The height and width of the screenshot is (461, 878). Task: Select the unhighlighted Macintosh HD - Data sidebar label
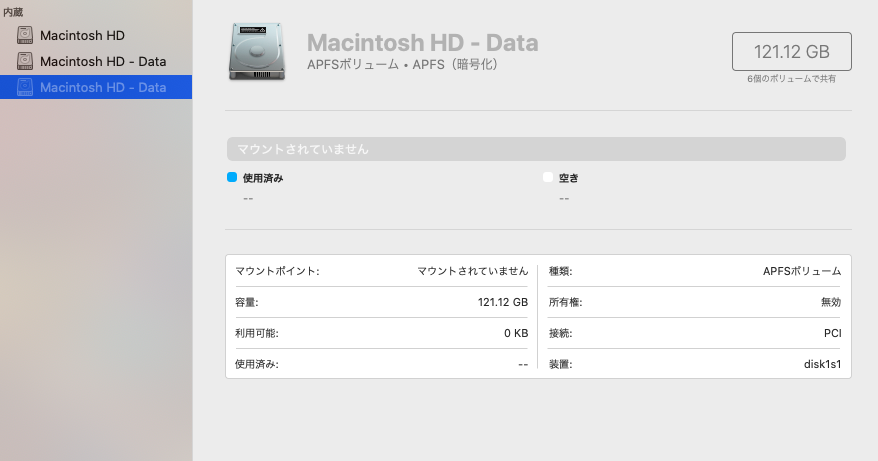pos(103,61)
